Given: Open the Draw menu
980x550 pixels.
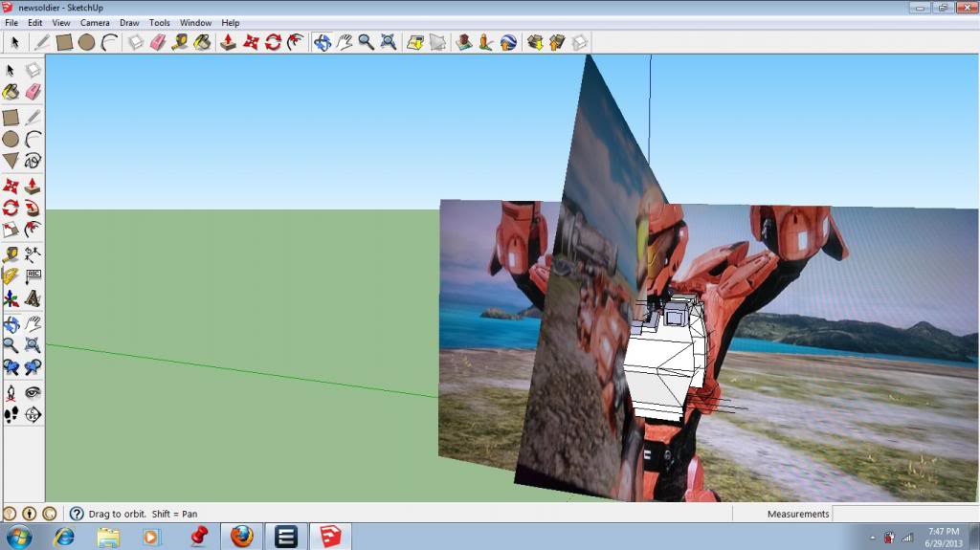Looking at the screenshot, I should (129, 23).
